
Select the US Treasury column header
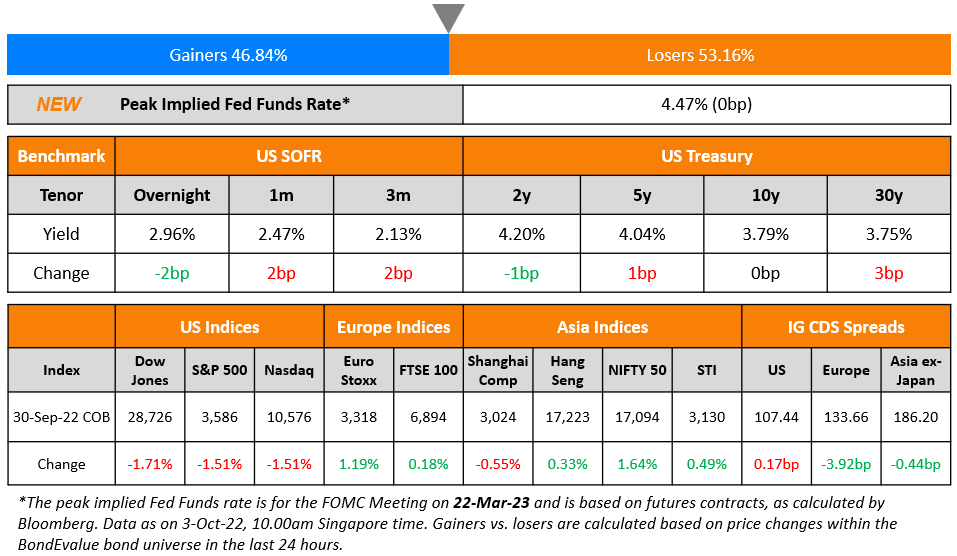(x=706, y=156)
